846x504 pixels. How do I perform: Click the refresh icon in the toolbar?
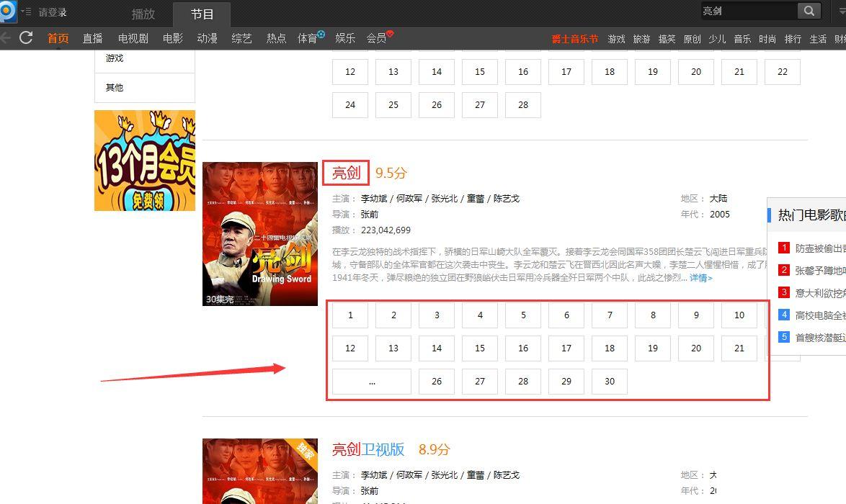coord(27,38)
